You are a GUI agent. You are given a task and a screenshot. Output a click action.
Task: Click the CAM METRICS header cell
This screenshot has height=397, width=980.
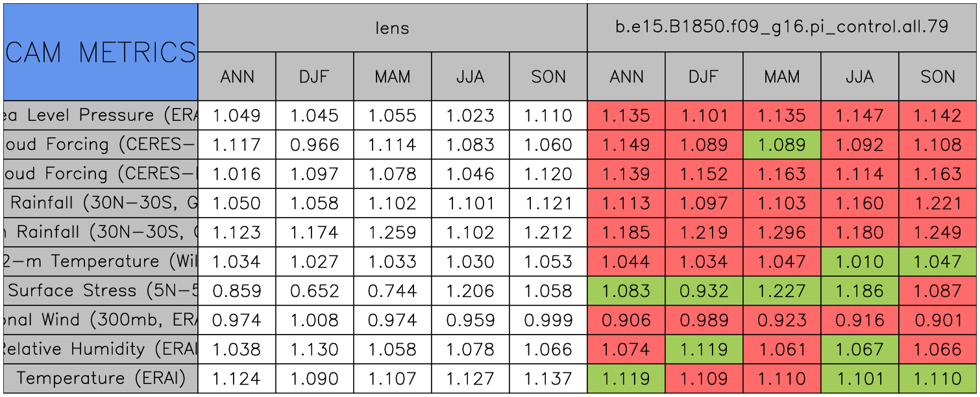101,52
